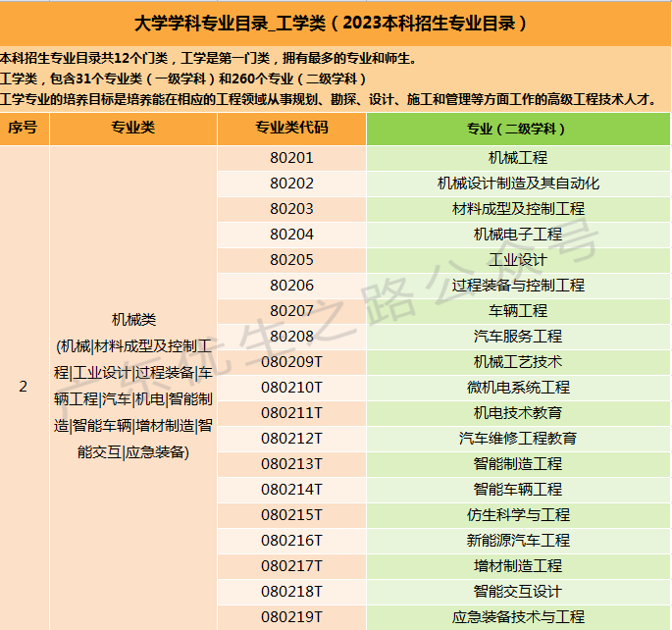Select the major cell 汽车服务工程
This screenshot has height=630, width=672.
click(x=518, y=337)
